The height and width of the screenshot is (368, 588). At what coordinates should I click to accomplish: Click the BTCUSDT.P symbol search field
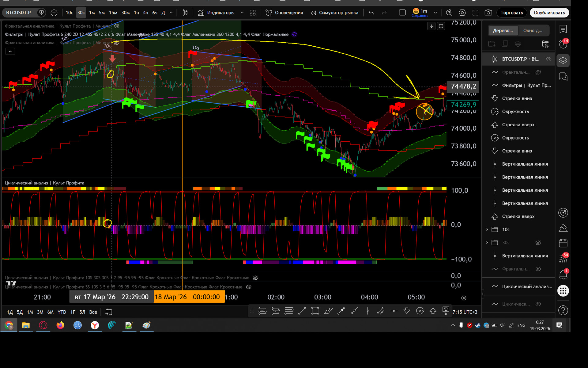(19, 13)
